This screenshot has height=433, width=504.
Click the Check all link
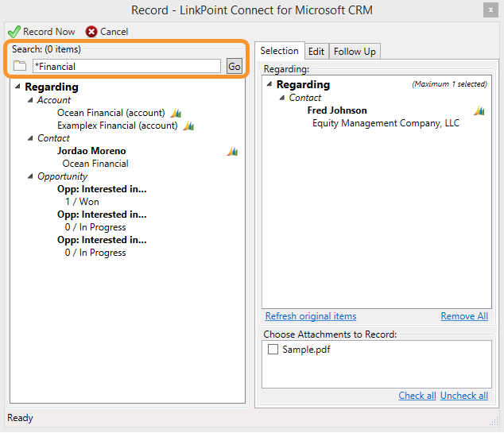point(417,396)
